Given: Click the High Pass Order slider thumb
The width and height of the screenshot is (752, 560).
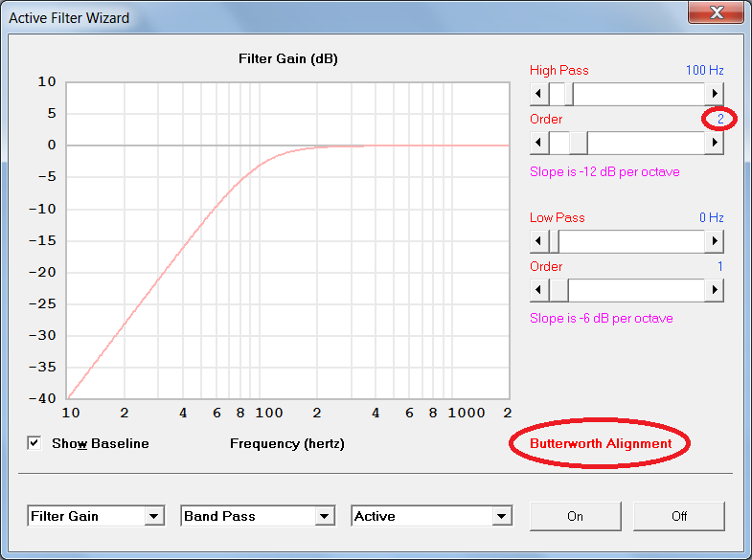Looking at the screenshot, I should pos(579,143).
